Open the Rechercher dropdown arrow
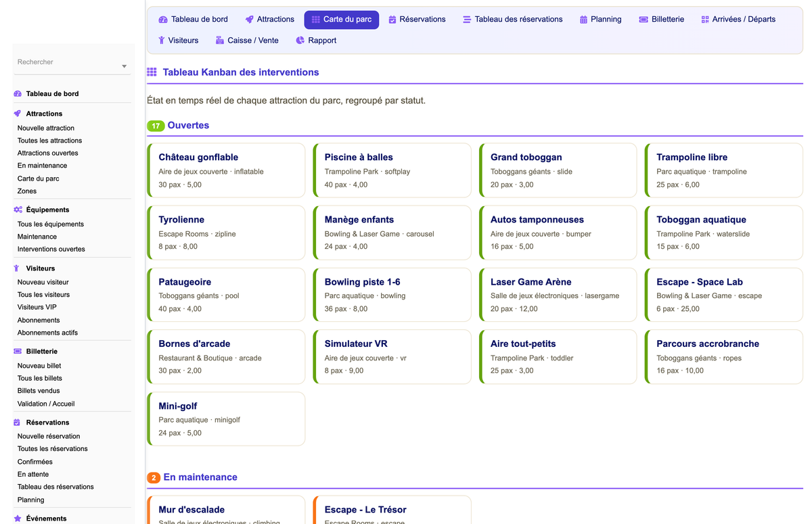Viewport: 812px width, 524px height. pyautogui.click(x=124, y=66)
